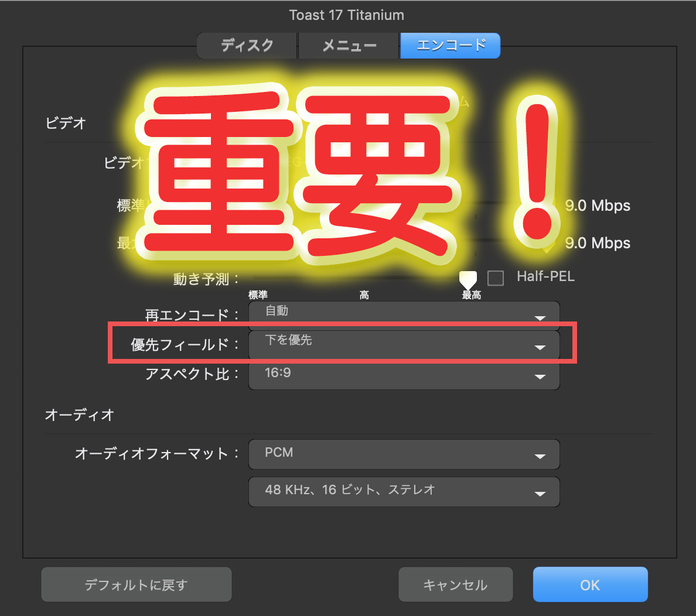The width and height of the screenshot is (696, 616).
Task: Switch to the メニュー tab
Action: 349,45
